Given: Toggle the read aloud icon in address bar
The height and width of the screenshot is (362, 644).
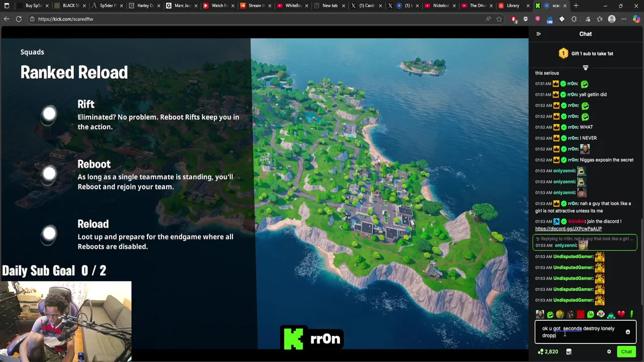Looking at the screenshot, I should 488,19.
